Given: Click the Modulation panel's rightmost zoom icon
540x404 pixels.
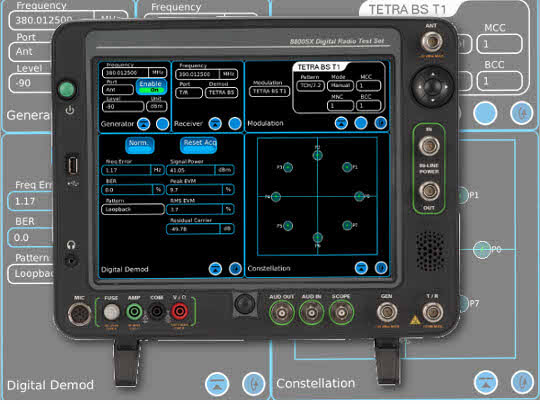Looking at the screenshot, I should 381,123.
